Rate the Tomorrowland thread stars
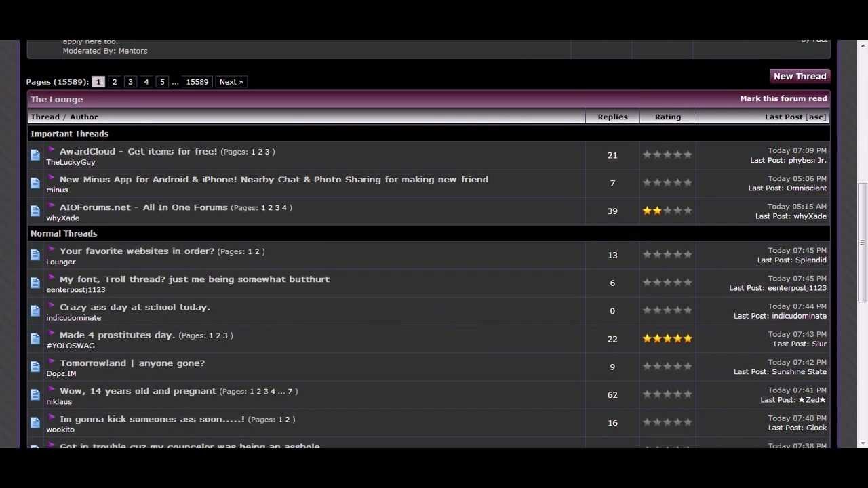 click(667, 366)
